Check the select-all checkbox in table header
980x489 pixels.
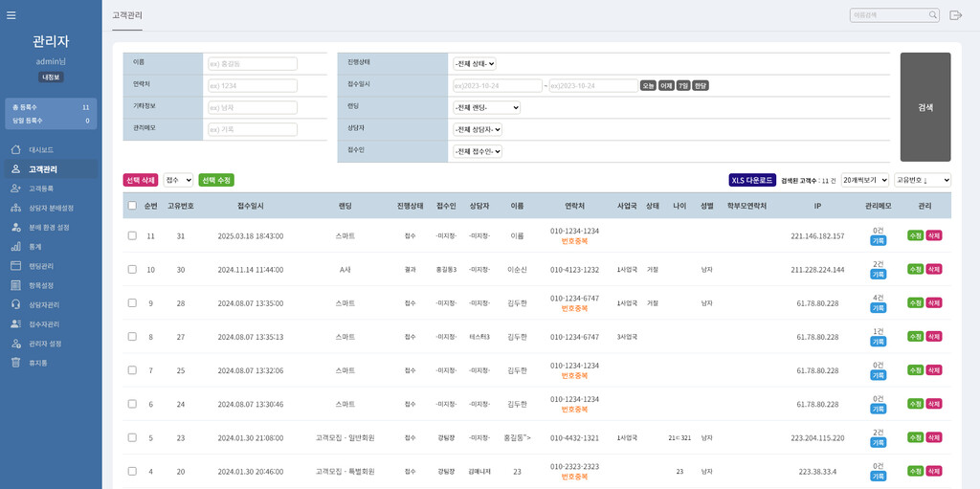click(132, 206)
